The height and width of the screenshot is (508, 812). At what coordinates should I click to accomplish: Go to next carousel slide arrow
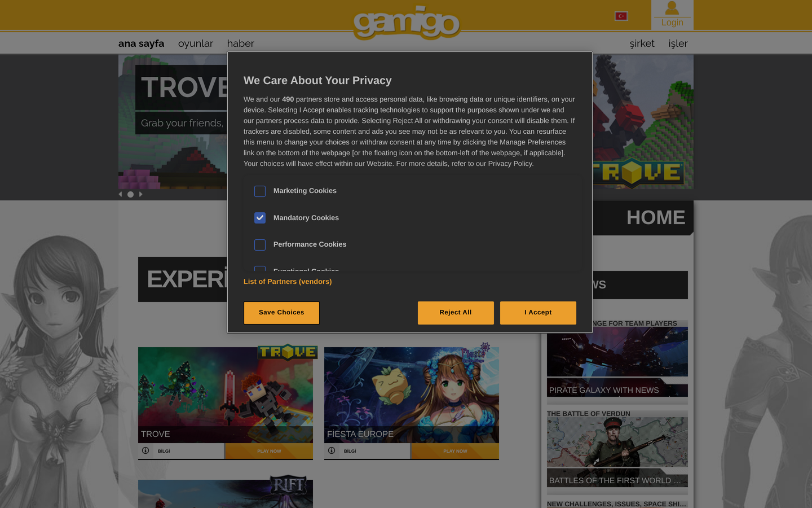click(x=141, y=194)
